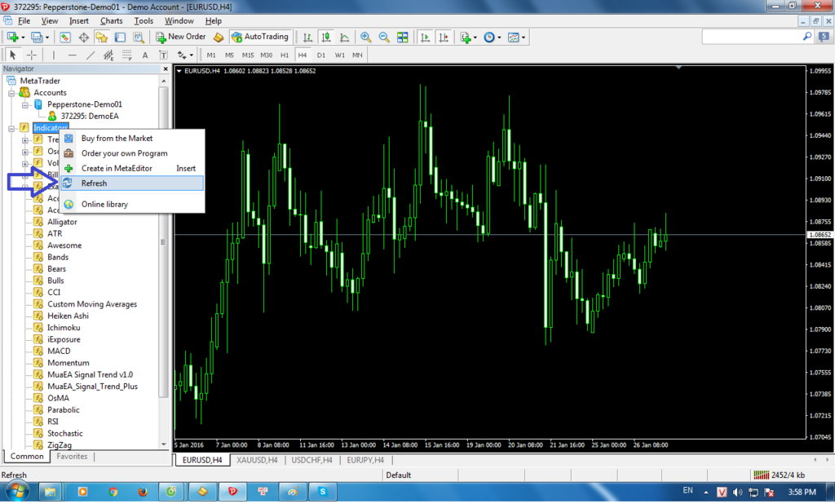The height and width of the screenshot is (504, 835).
Task: Toggle the Data Window icon
Action: [84, 38]
